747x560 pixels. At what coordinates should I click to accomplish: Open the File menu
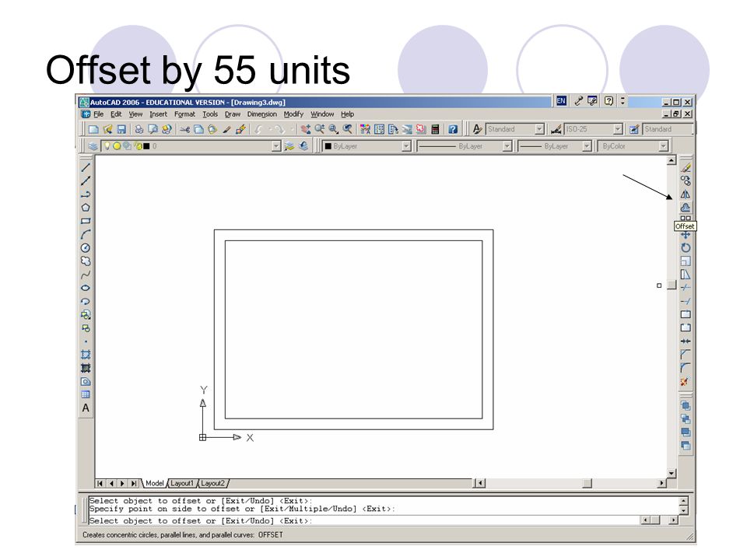tap(99, 114)
